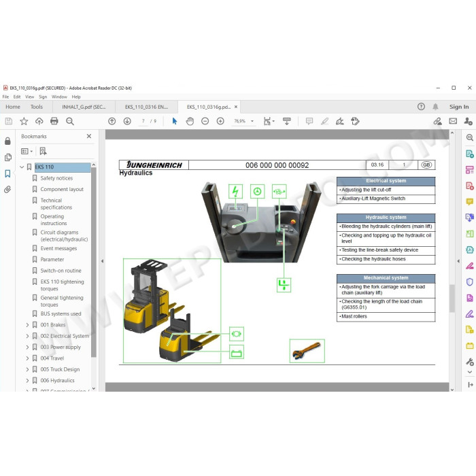
Task: Click the scrolling mode keyboard icon
Action: (x=286, y=122)
